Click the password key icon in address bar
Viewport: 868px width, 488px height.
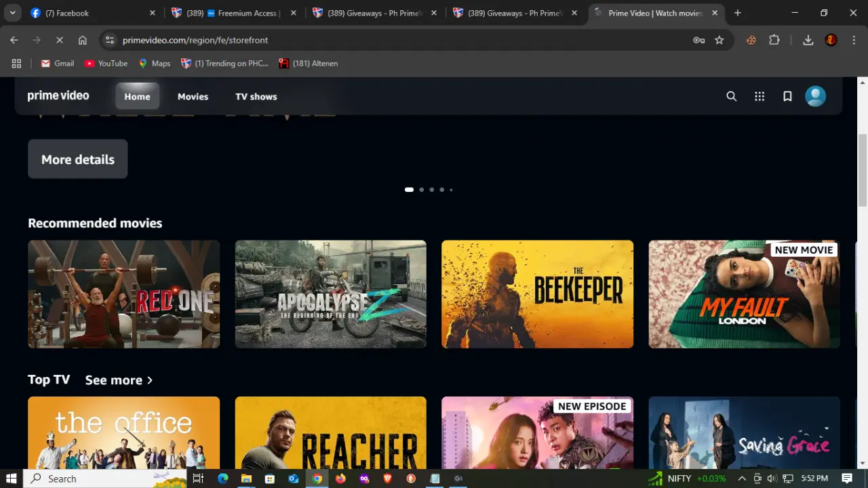coord(698,40)
